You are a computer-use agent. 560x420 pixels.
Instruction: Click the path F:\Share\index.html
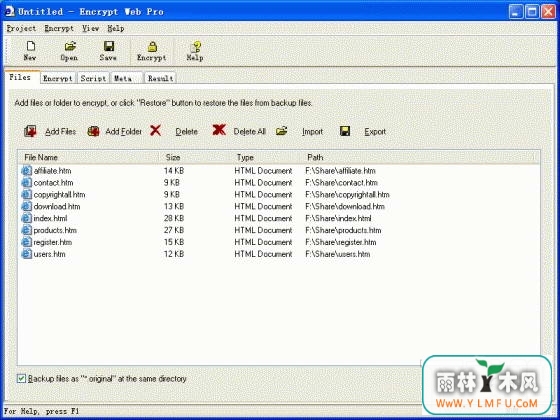338,218
